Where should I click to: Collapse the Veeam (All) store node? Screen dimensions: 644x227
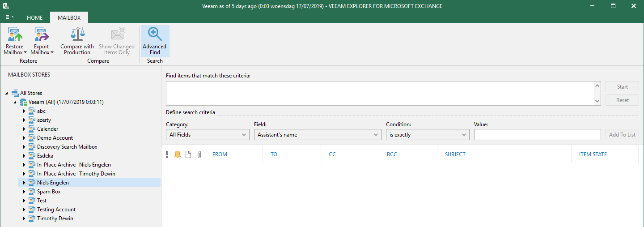(15, 102)
